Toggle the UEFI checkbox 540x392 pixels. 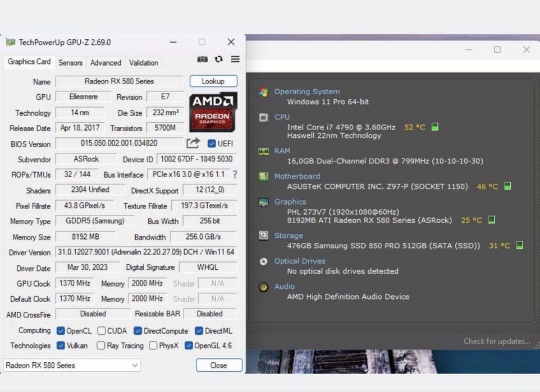(212, 144)
